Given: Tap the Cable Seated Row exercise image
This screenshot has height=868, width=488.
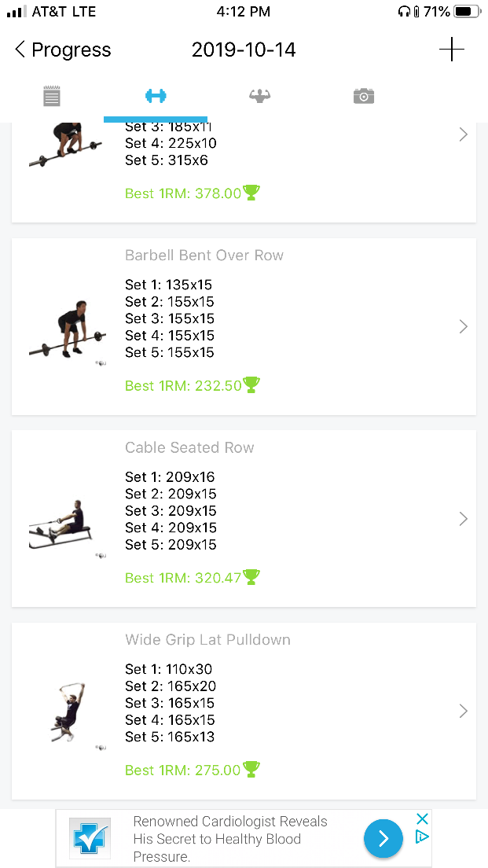Looking at the screenshot, I should coord(63,524).
